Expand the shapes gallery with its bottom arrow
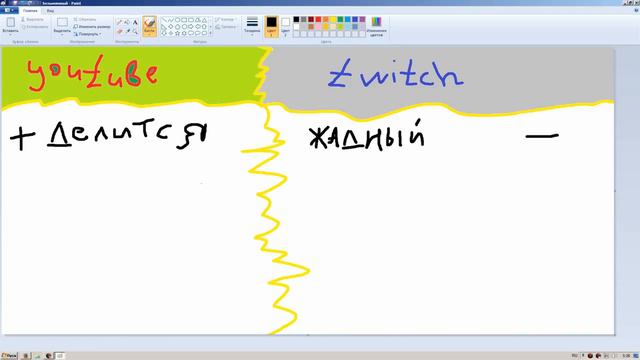This screenshot has height=360, width=640. pos(211,33)
